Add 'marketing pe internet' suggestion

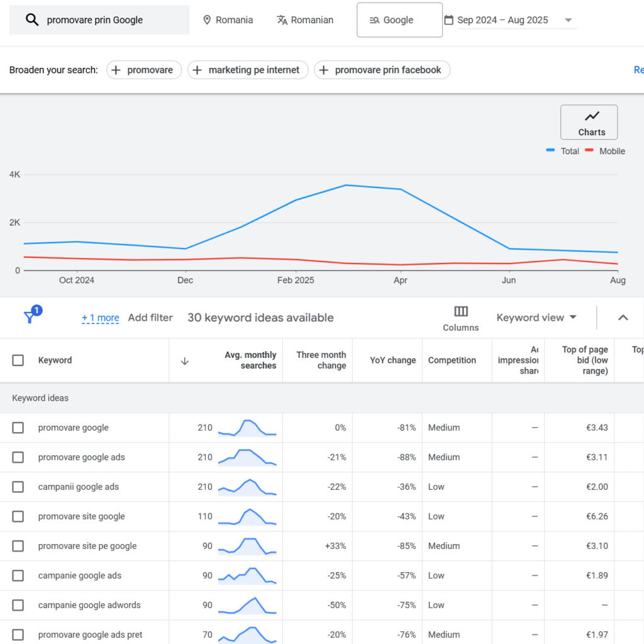coord(248,70)
